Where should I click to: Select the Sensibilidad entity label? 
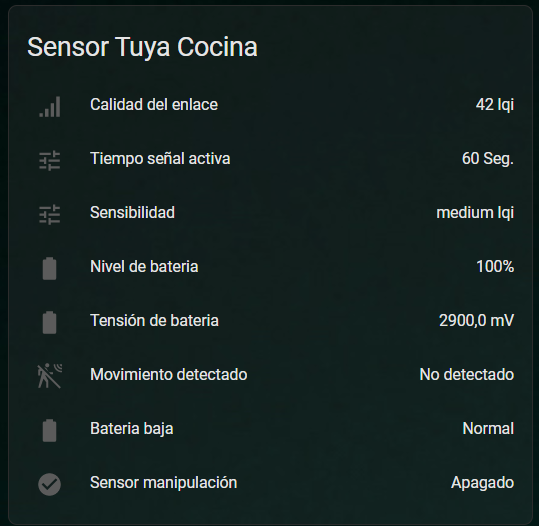pyautogui.click(x=132, y=212)
